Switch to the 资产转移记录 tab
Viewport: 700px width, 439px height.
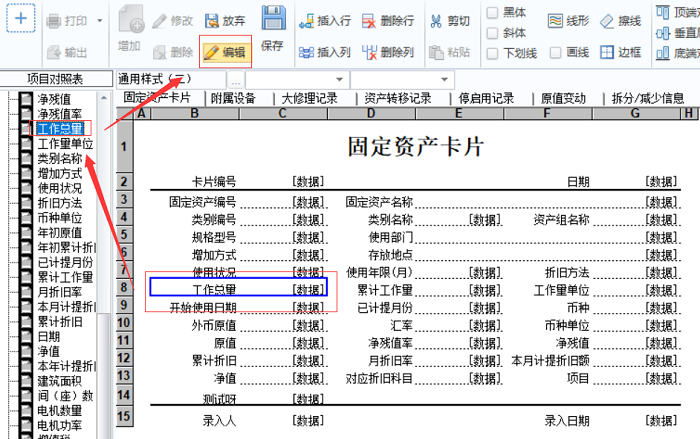pyautogui.click(x=398, y=98)
